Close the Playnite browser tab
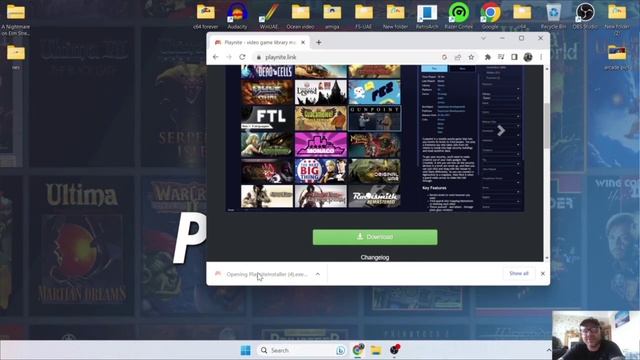This screenshot has width=640, height=360. pyautogui.click(x=303, y=42)
